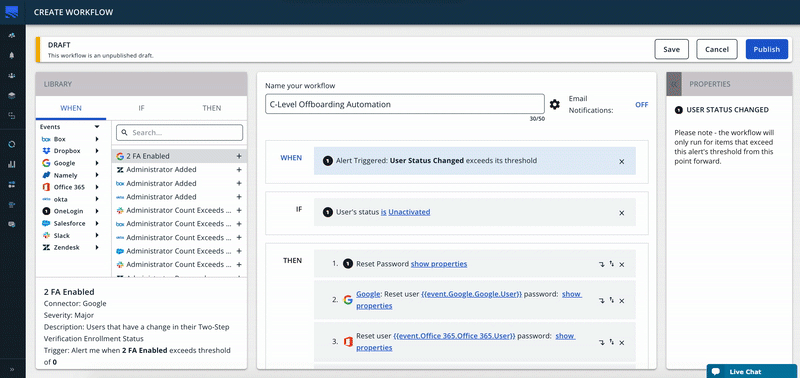Click the Office 365 logo in step 3

coord(348,342)
